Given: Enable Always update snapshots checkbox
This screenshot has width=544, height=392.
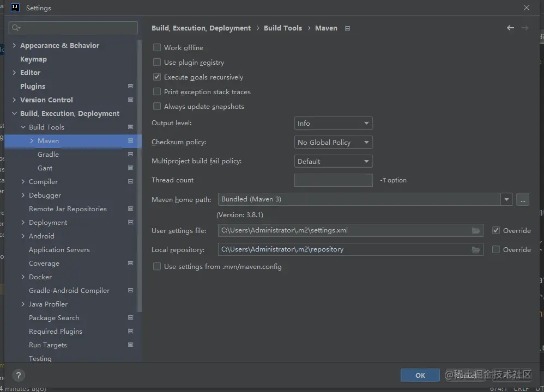Looking at the screenshot, I should click(157, 106).
